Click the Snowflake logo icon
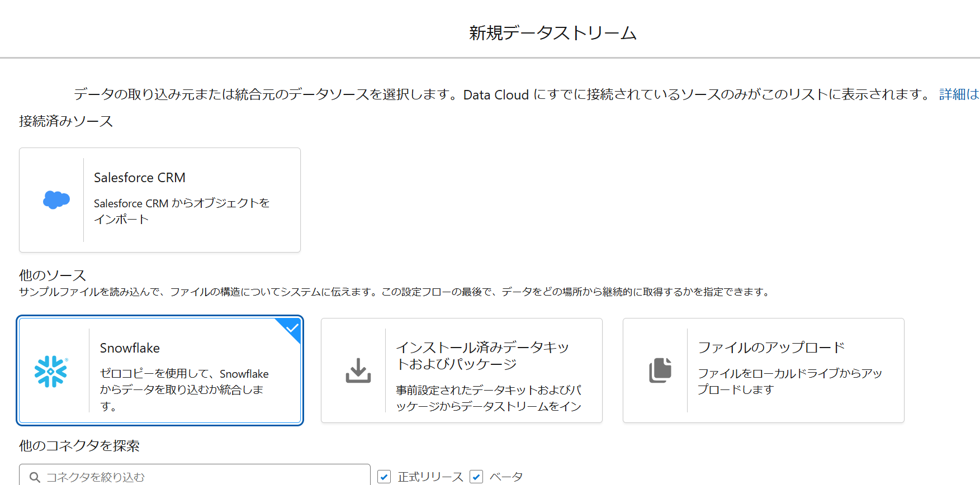 51,372
